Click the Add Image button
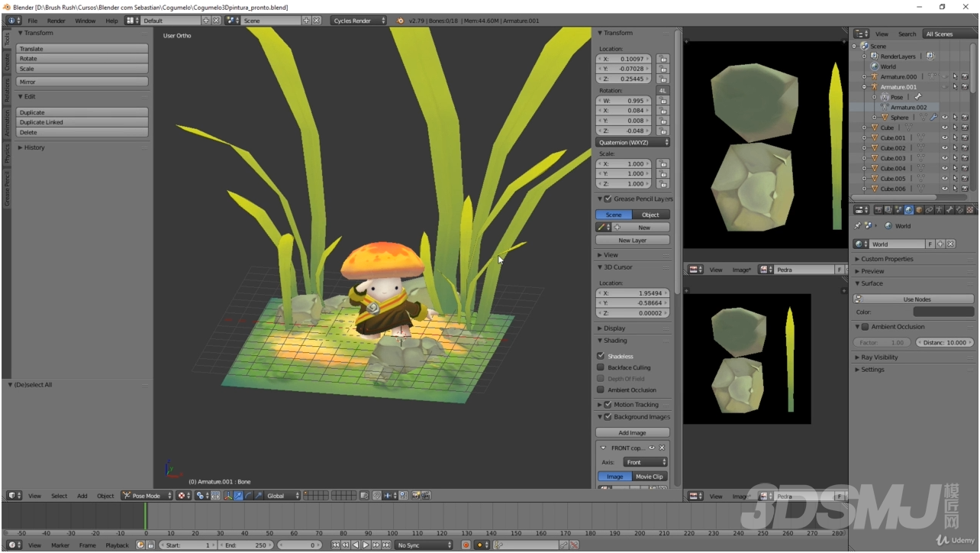Screen dimensions: 980x553 pos(632,432)
